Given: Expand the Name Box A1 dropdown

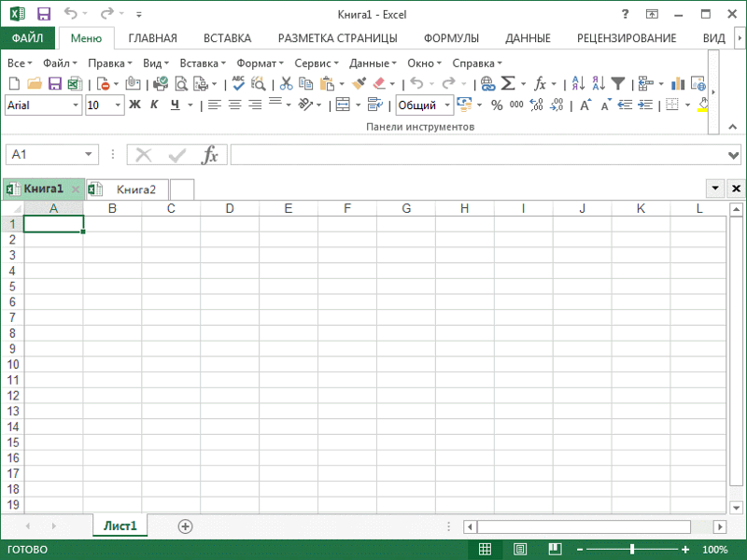Looking at the screenshot, I should [x=88, y=154].
